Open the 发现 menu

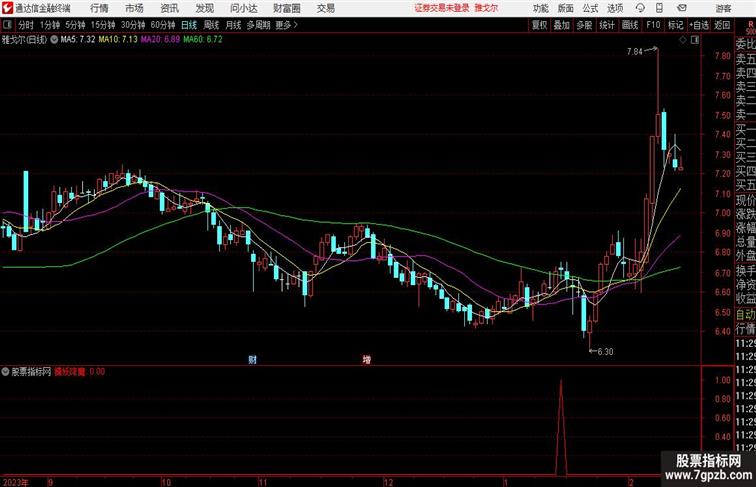204,8
